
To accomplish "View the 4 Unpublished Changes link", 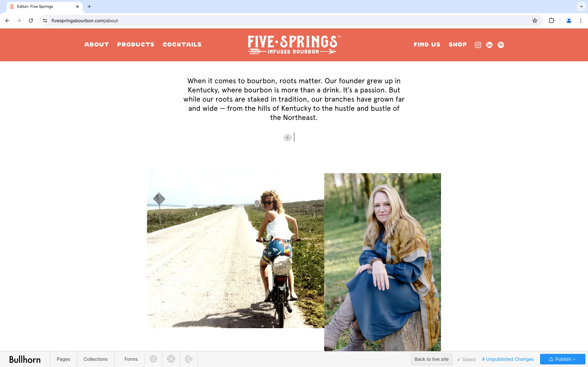I will pyautogui.click(x=508, y=359).
